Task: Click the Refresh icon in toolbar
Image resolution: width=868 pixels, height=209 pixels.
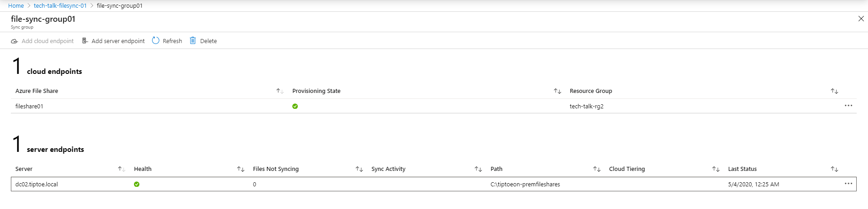Action: tap(156, 40)
